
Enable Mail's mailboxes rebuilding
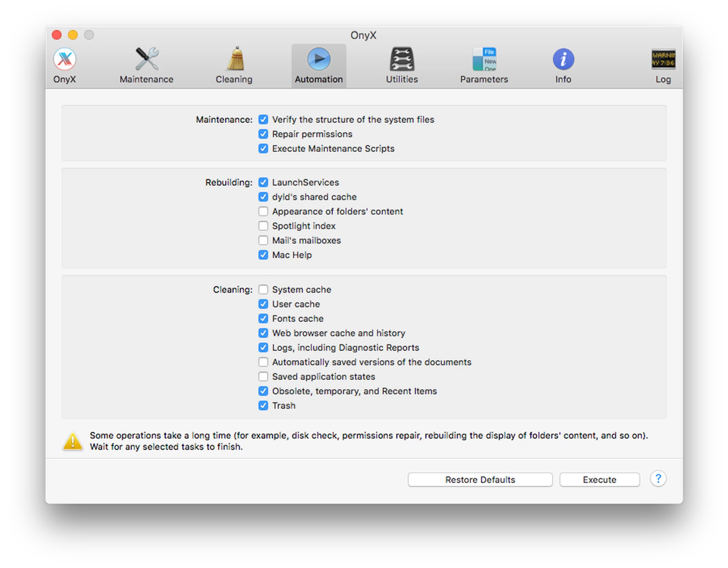(x=263, y=241)
